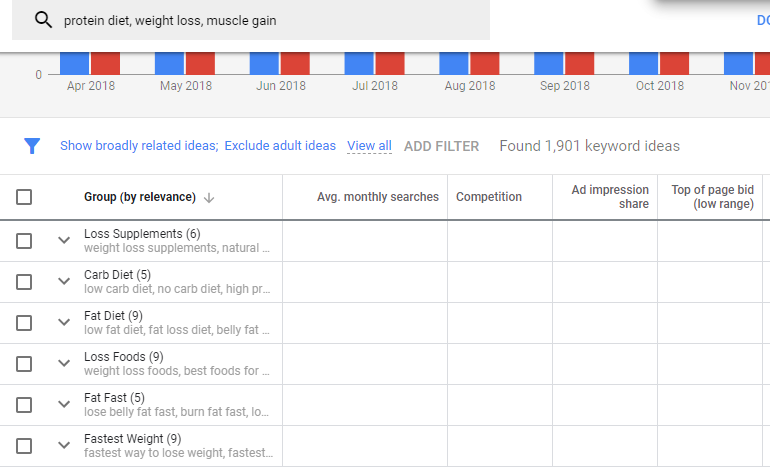The height and width of the screenshot is (467, 770).
Task: Click the Fat Diet (9) group name
Action: [x=113, y=316]
